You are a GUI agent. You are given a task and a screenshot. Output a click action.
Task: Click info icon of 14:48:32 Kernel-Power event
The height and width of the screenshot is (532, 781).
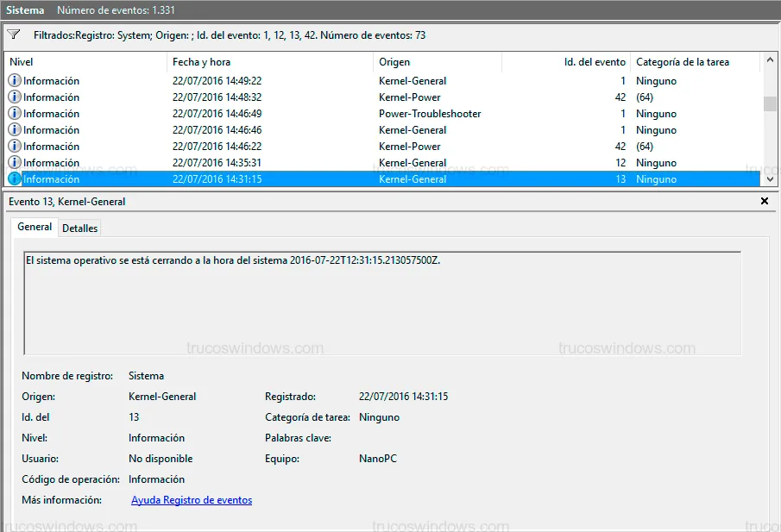15,97
